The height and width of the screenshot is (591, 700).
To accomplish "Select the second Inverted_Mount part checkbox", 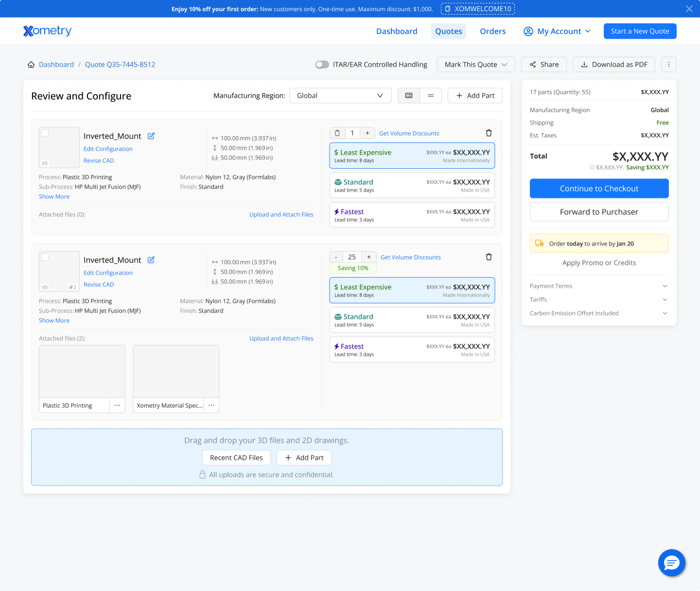I will coord(45,257).
